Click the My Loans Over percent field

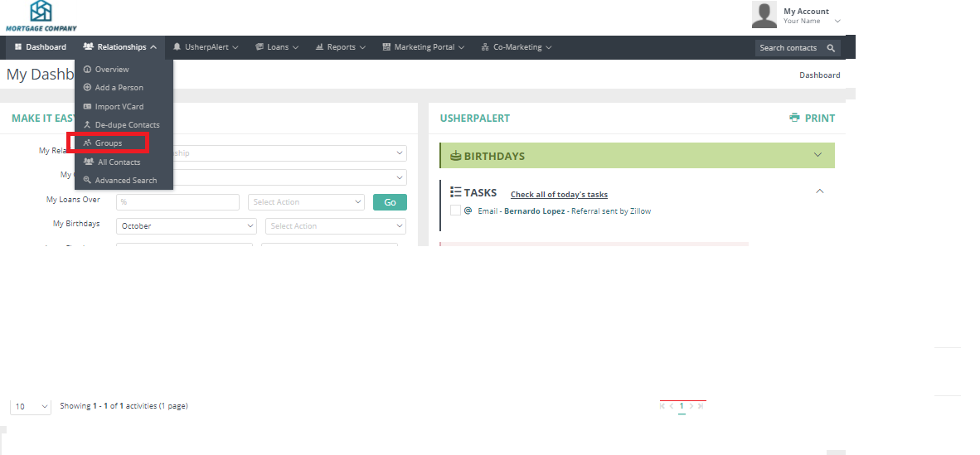[177, 202]
